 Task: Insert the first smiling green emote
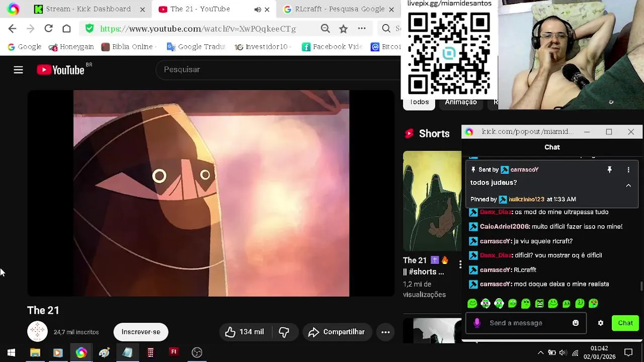click(472, 303)
